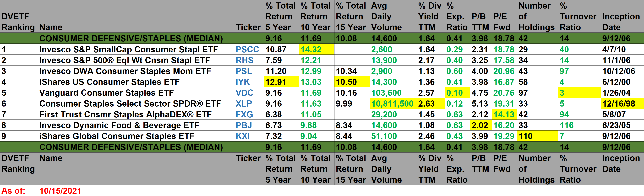Viewport: 644px width, 196px height.
Task: Click highlighted dividend yield 2.63
Action: pyautogui.click(x=431, y=103)
